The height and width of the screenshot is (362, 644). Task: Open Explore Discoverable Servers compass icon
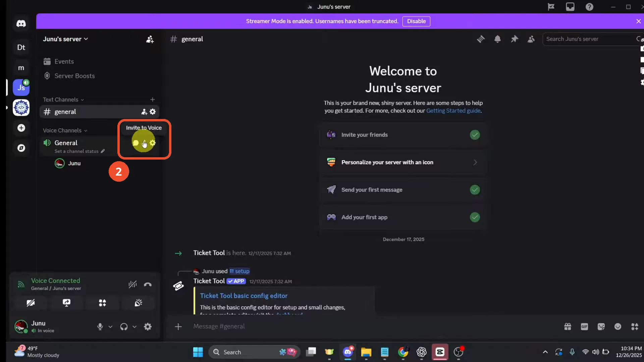click(x=21, y=148)
